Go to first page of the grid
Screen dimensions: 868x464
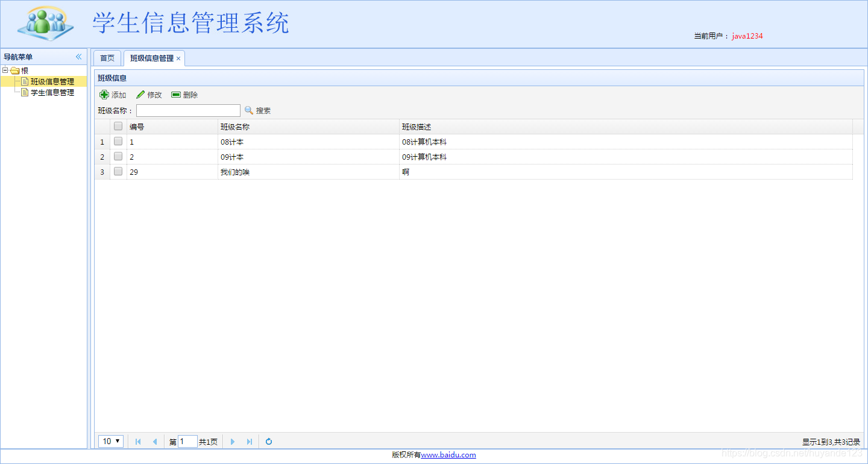coord(138,442)
